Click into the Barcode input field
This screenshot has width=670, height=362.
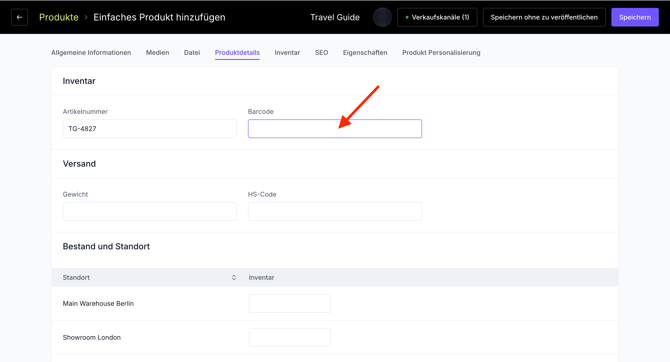[x=335, y=129]
